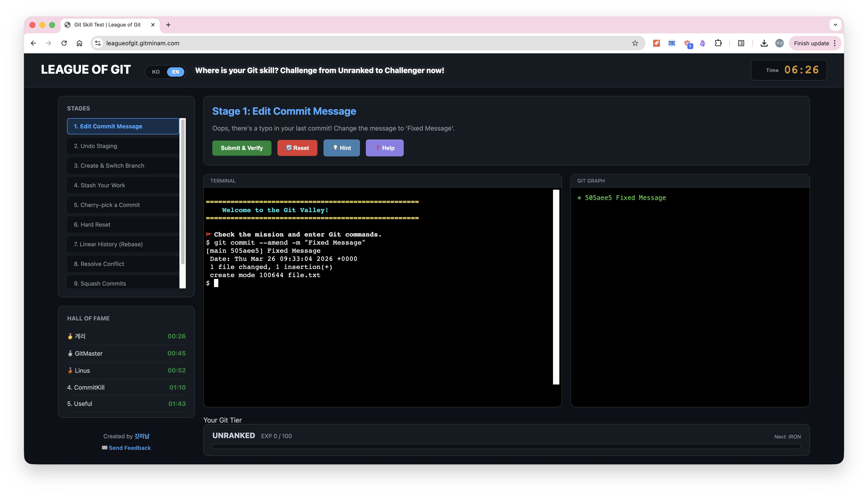The width and height of the screenshot is (868, 496).
Task: Click the bookmark star icon
Action: tap(635, 43)
